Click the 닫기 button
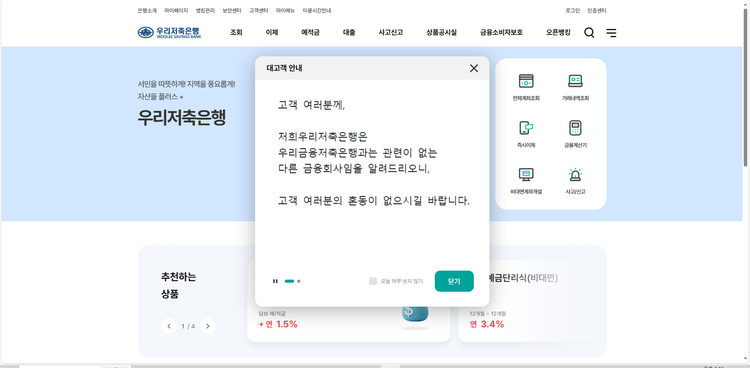 454,281
